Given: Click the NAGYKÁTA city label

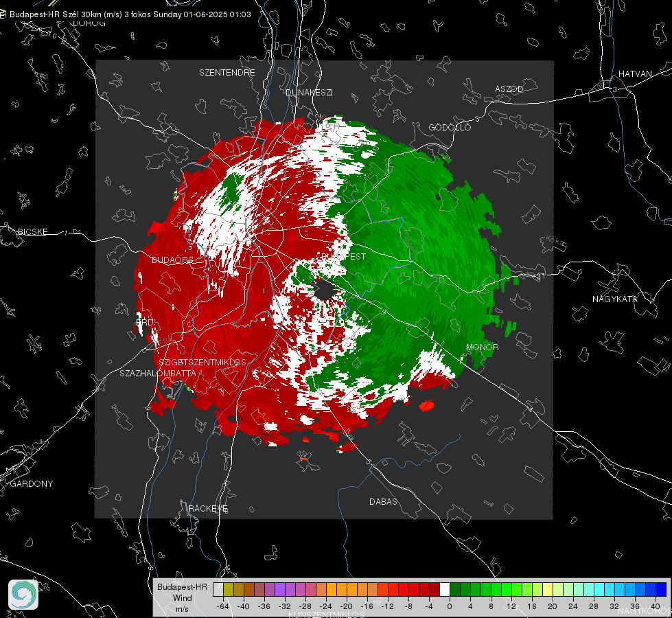Looking at the screenshot, I should coord(615,299).
